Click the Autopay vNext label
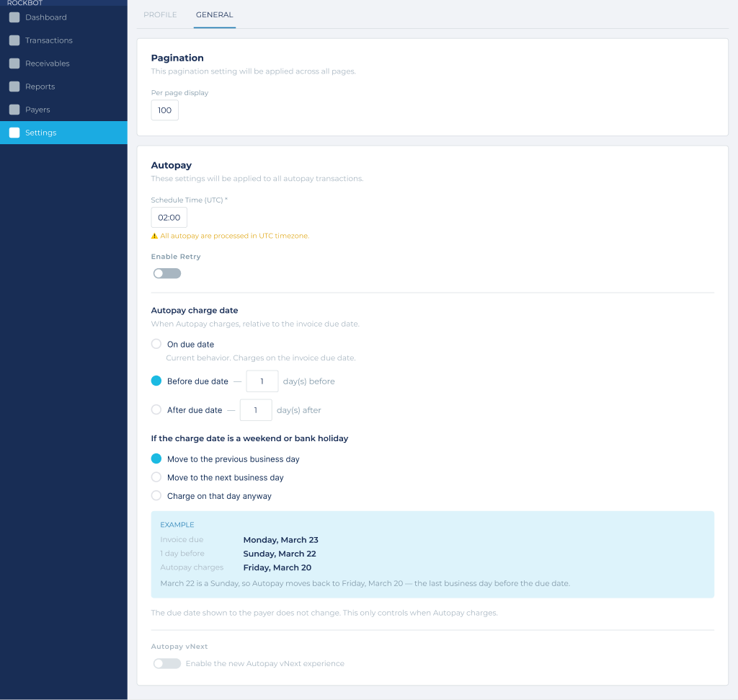The width and height of the screenshot is (738, 700). 179,647
